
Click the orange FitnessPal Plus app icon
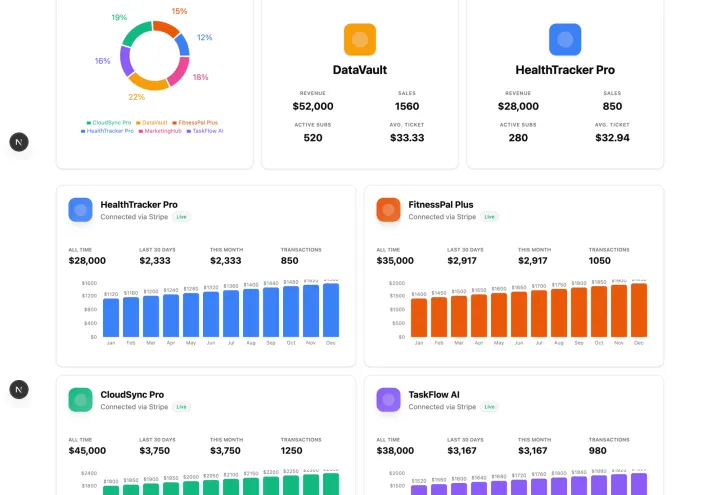(388, 210)
